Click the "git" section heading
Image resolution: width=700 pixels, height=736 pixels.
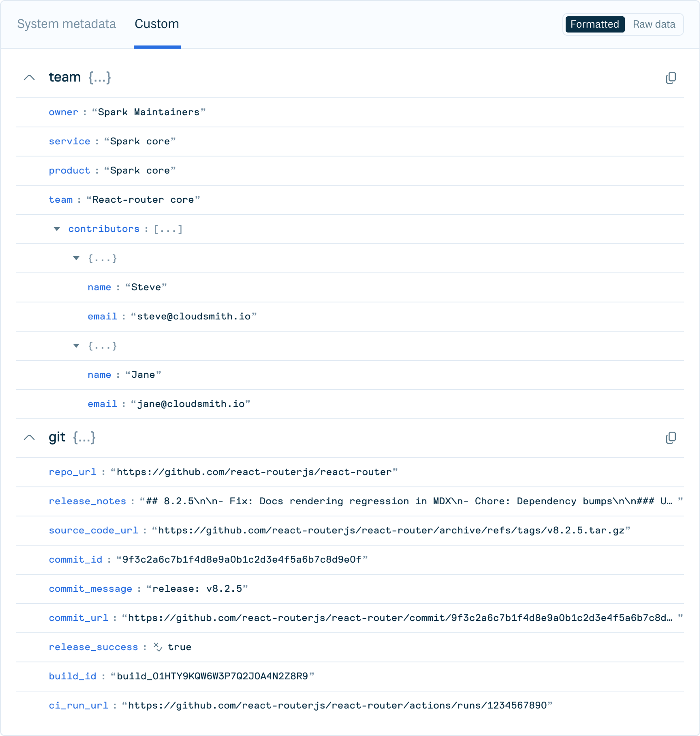57,437
